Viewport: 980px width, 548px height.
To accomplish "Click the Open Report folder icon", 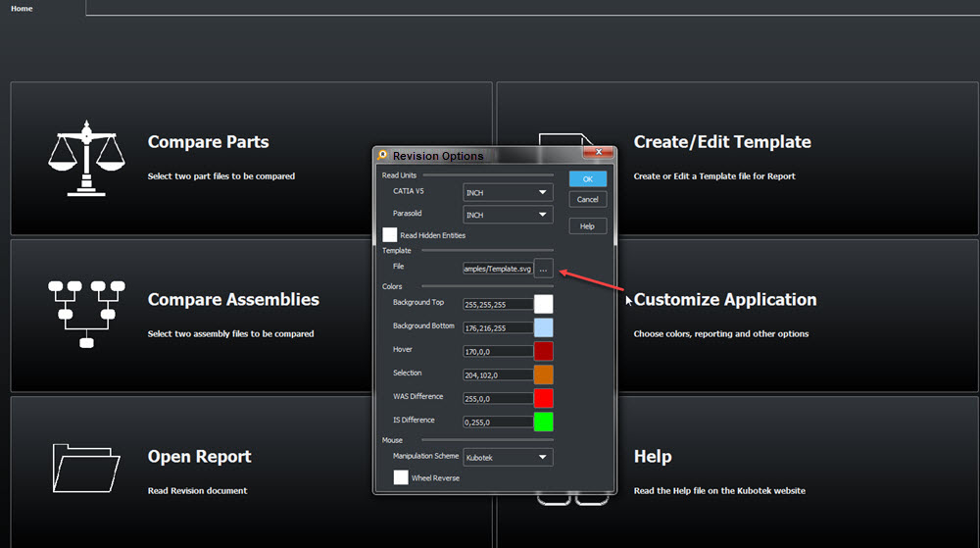I will click(x=86, y=469).
